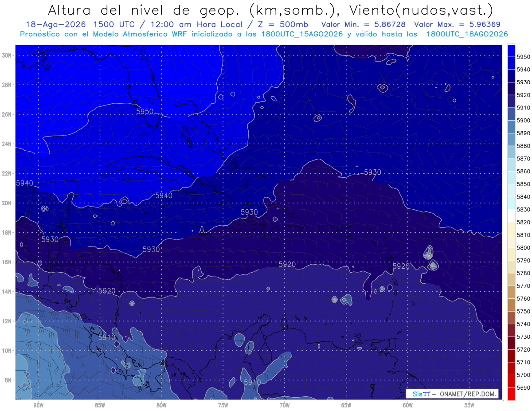The width and height of the screenshot is (532, 411).
Task: Click 'Valor Min. = 5.86728'
Action: pyautogui.click(x=363, y=25)
